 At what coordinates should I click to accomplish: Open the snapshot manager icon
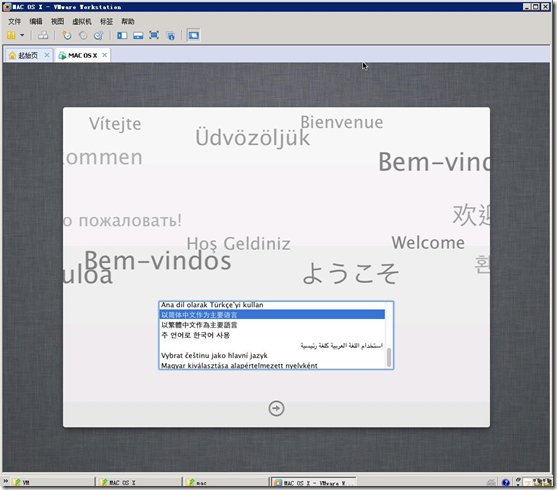point(98,35)
